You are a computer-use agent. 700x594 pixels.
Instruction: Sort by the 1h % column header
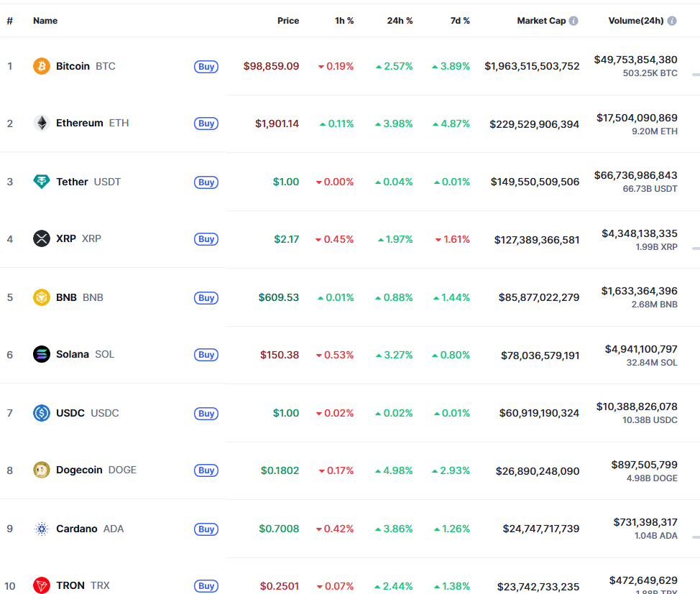344,21
